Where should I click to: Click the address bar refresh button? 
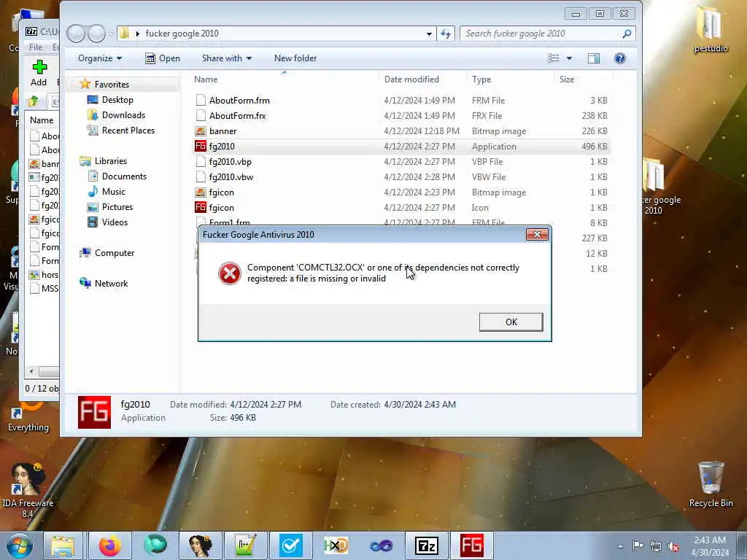point(446,34)
